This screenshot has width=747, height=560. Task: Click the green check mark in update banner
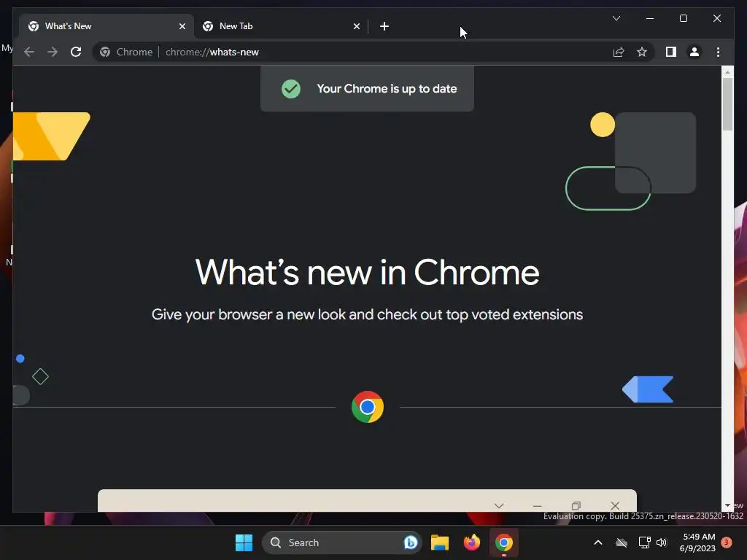coord(290,88)
